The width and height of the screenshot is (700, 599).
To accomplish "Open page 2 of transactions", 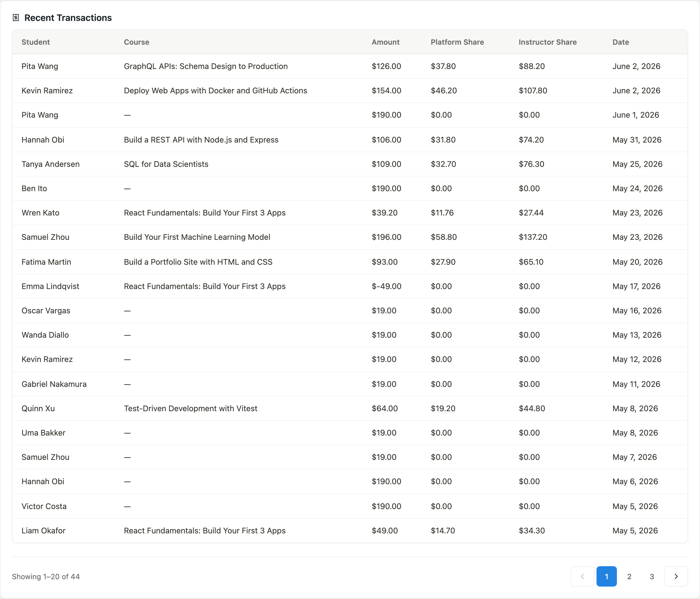I will coord(629,576).
